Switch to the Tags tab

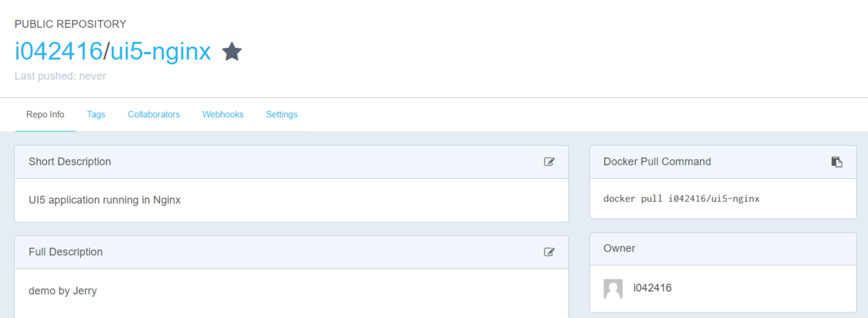coord(96,115)
